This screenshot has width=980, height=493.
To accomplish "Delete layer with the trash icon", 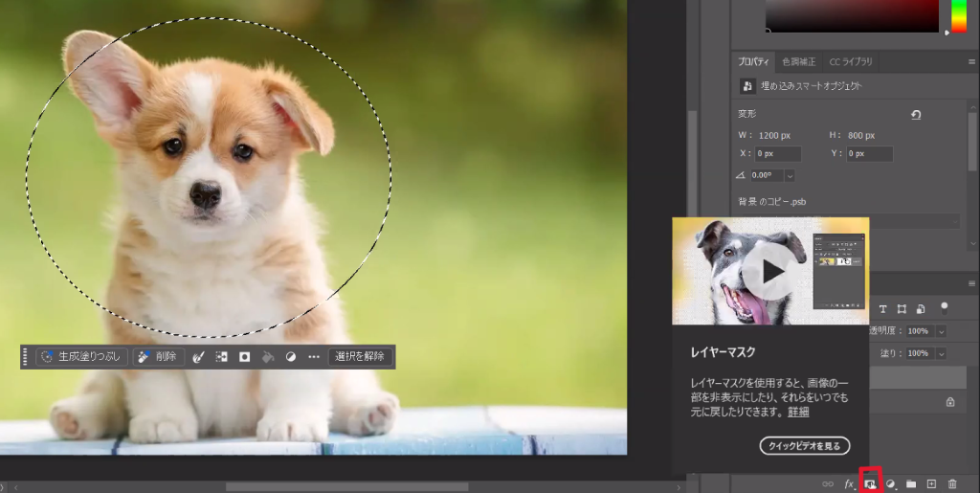I will point(952,484).
